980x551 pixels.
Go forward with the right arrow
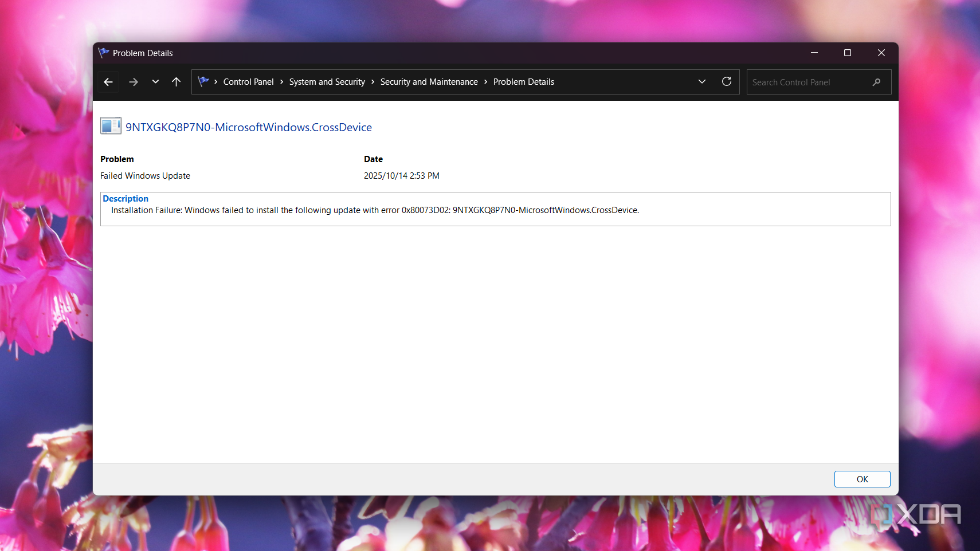134,82
